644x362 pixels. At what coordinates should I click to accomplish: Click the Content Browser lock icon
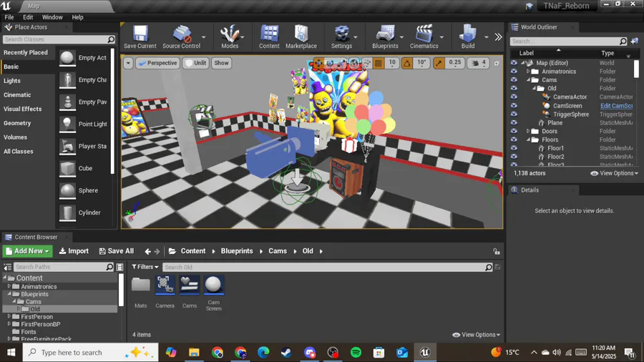[497, 251]
